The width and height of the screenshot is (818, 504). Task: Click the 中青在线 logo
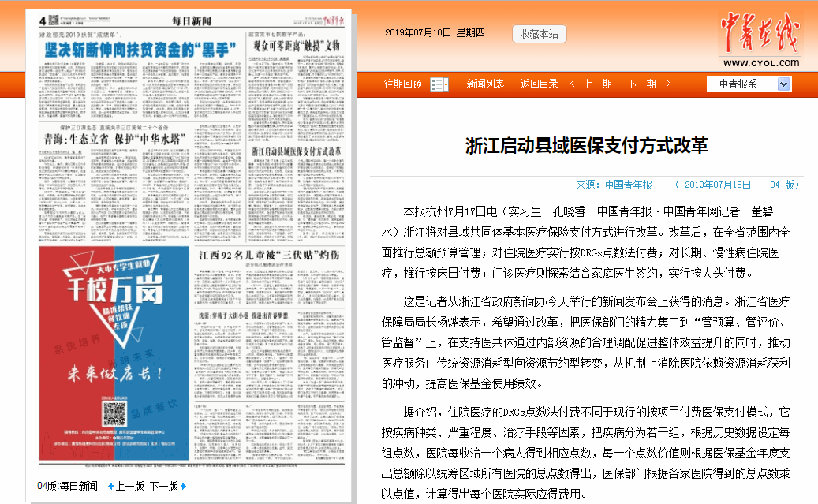click(x=758, y=41)
